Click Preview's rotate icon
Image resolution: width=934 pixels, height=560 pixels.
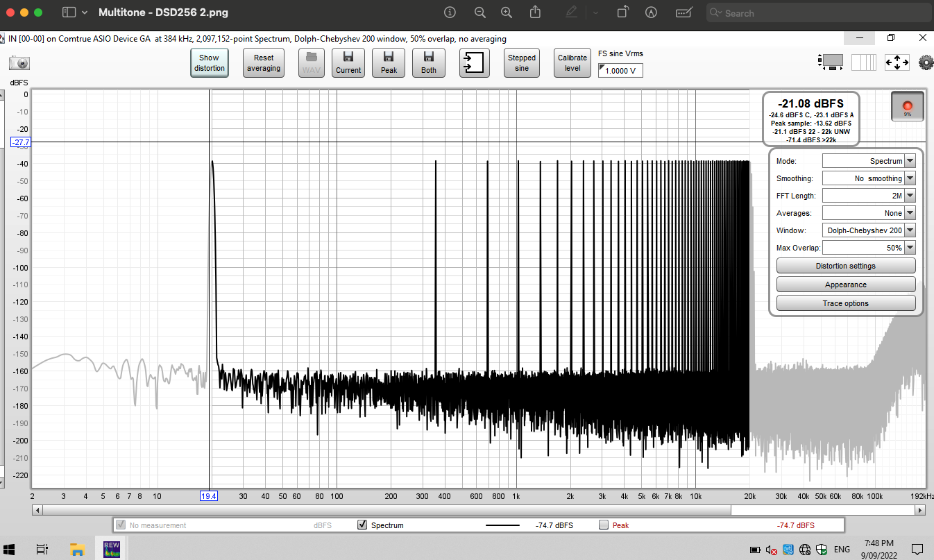(622, 12)
